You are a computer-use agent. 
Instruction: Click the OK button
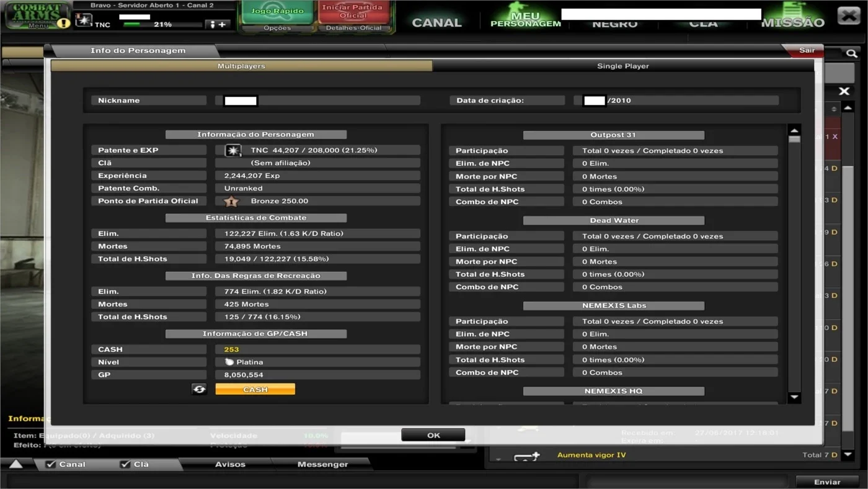point(433,435)
